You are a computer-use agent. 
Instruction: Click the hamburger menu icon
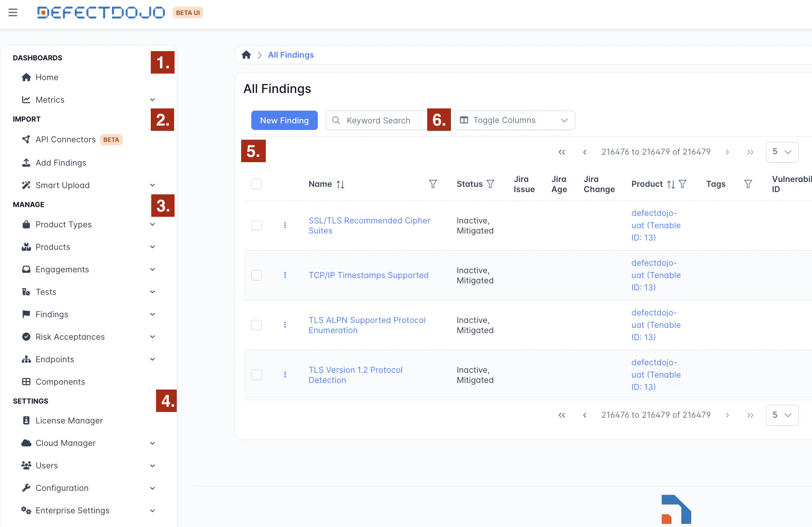[x=13, y=12]
